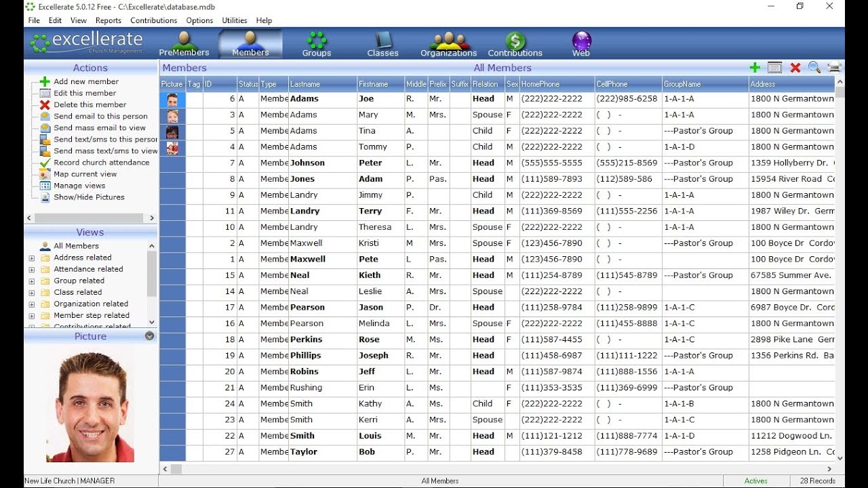Expand Organization related views folder
Viewport: 868px width, 488px height.
point(31,304)
